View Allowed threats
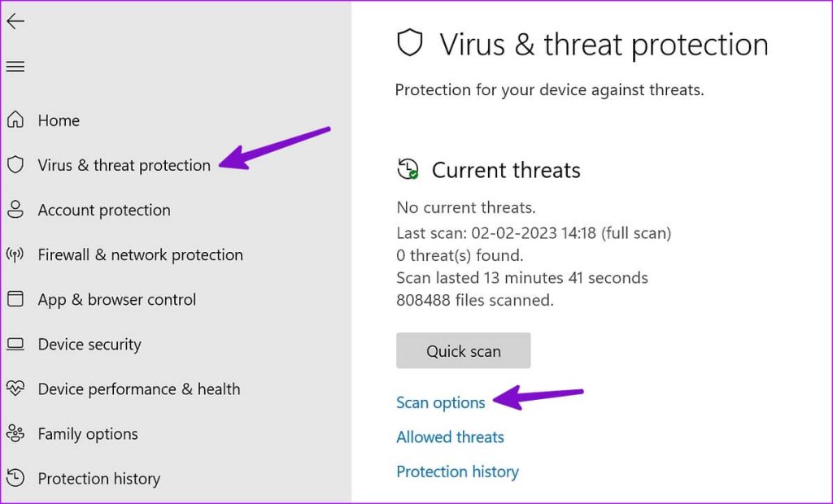Image resolution: width=833 pixels, height=504 pixels. pyautogui.click(x=450, y=437)
